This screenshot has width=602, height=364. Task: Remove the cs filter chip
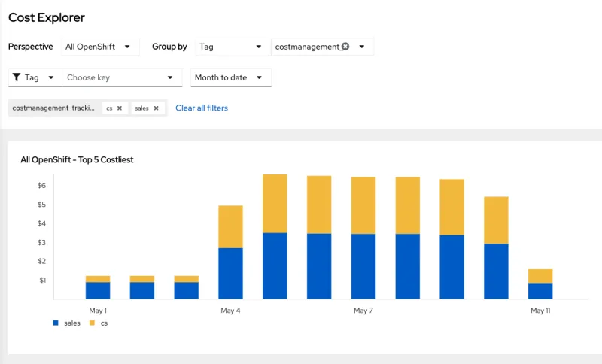120,108
